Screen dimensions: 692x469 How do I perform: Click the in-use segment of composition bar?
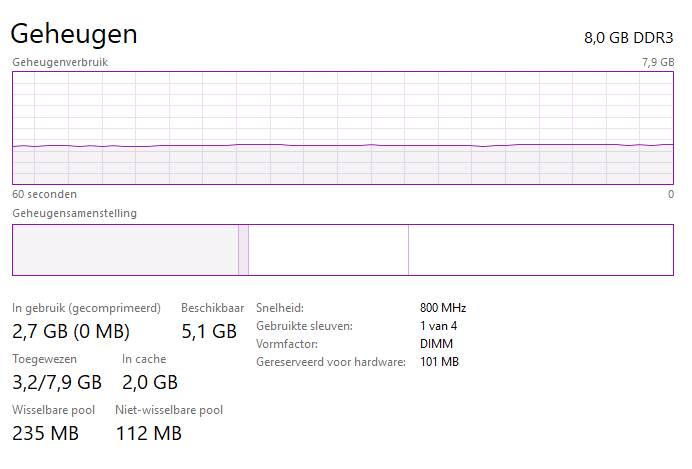[125, 249]
